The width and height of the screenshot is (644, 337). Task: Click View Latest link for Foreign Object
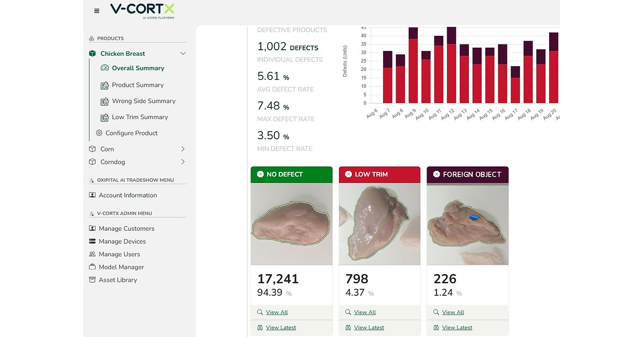click(x=457, y=328)
